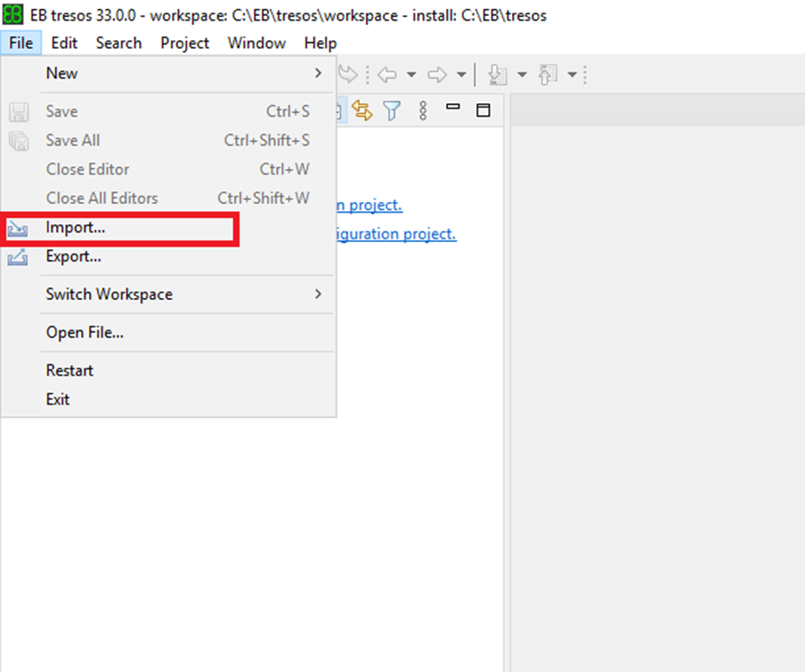Maximize the project explorer panel

coord(483,110)
